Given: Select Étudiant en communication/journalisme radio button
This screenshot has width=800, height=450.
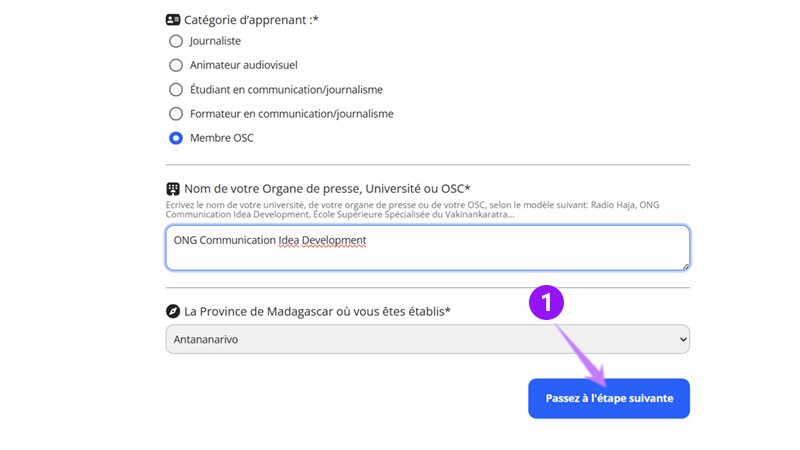Looking at the screenshot, I should pyautogui.click(x=176, y=90).
